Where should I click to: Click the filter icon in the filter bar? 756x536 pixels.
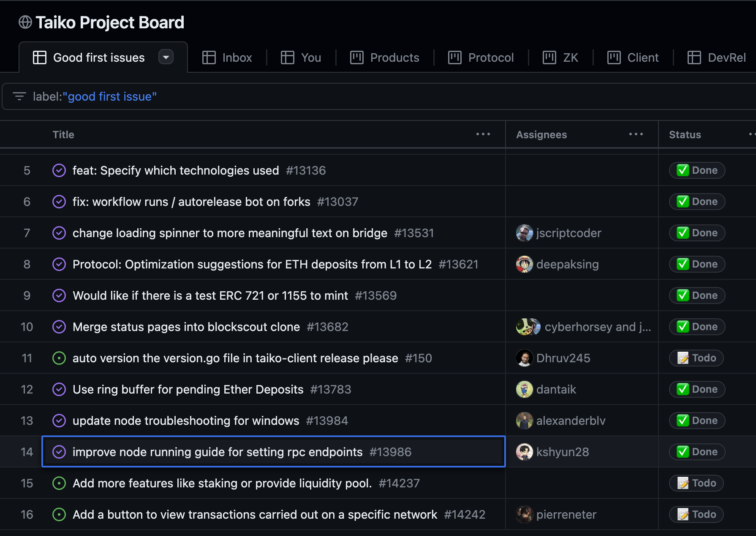coord(19,96)
